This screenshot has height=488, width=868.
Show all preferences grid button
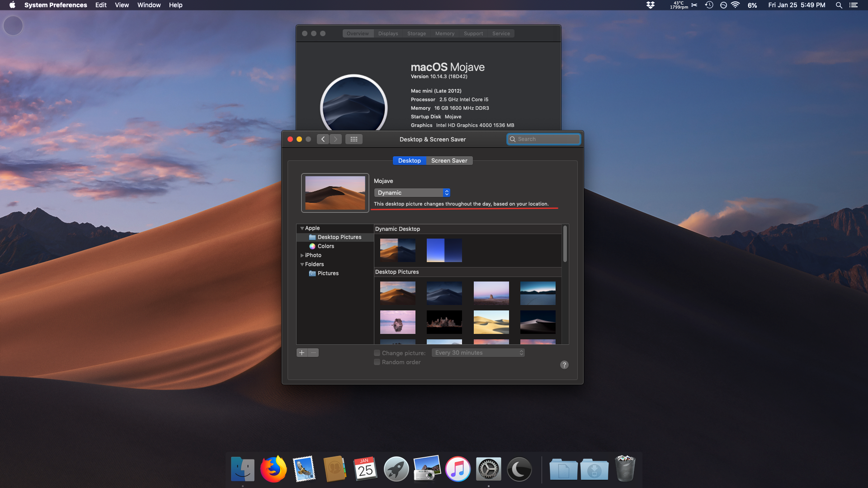[354, 139]
